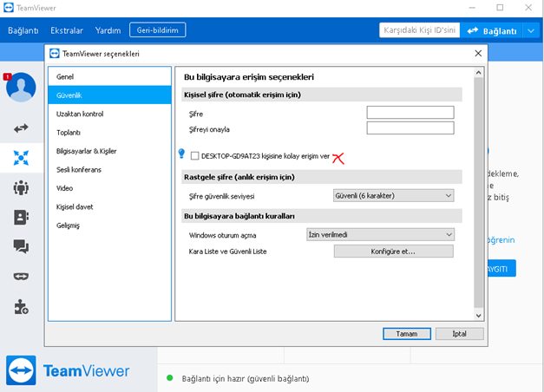Select the Video category
Screen dimensions: 544x392
click(x=109, y=188)
